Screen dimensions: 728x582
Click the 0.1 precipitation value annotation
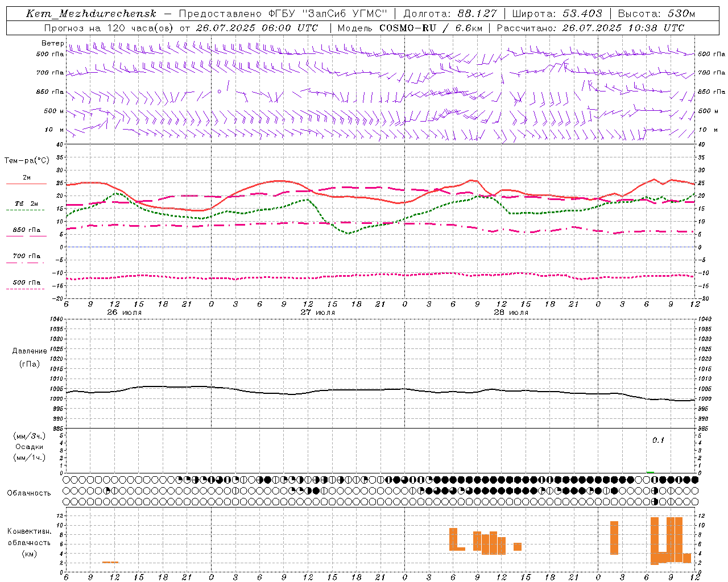pos(658,440)
